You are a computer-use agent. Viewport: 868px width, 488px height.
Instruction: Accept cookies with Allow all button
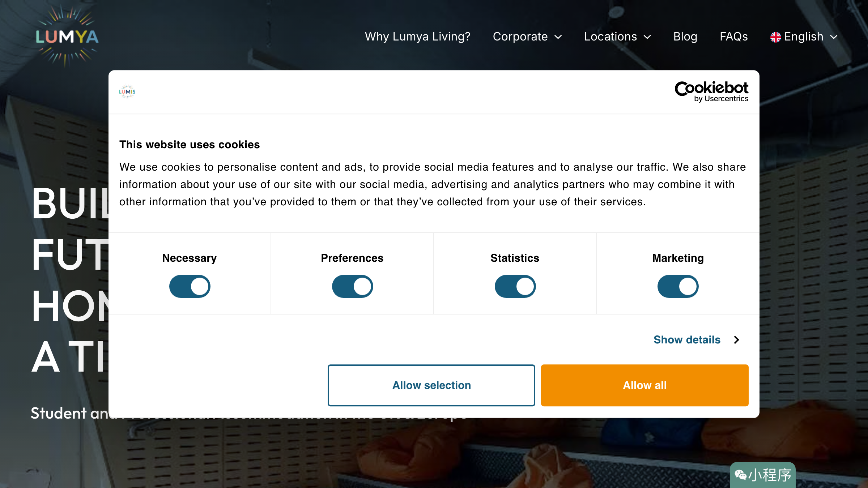pyautogui.click(x=645, y=385)
